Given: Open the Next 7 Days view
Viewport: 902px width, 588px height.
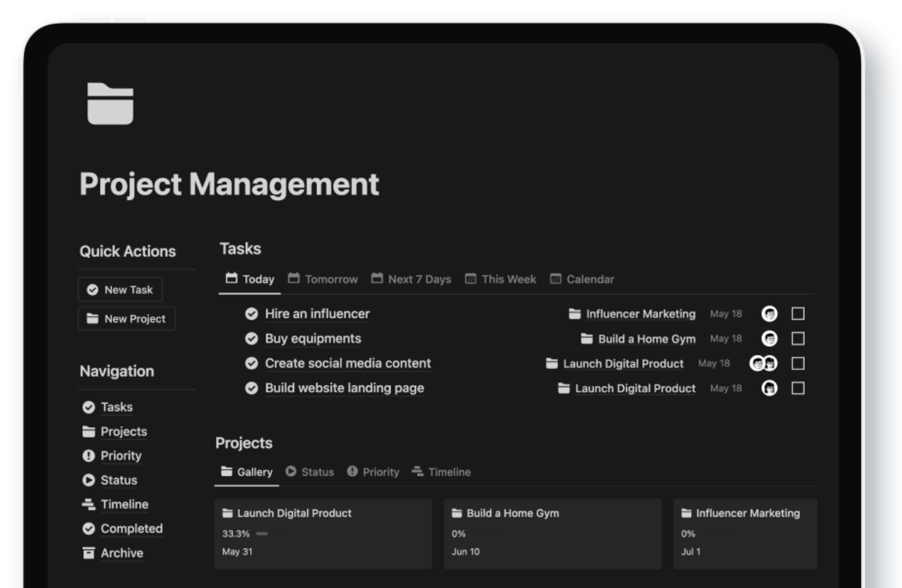Looking at the screenshot, I should pyautogui.click(x=419, y=279).
